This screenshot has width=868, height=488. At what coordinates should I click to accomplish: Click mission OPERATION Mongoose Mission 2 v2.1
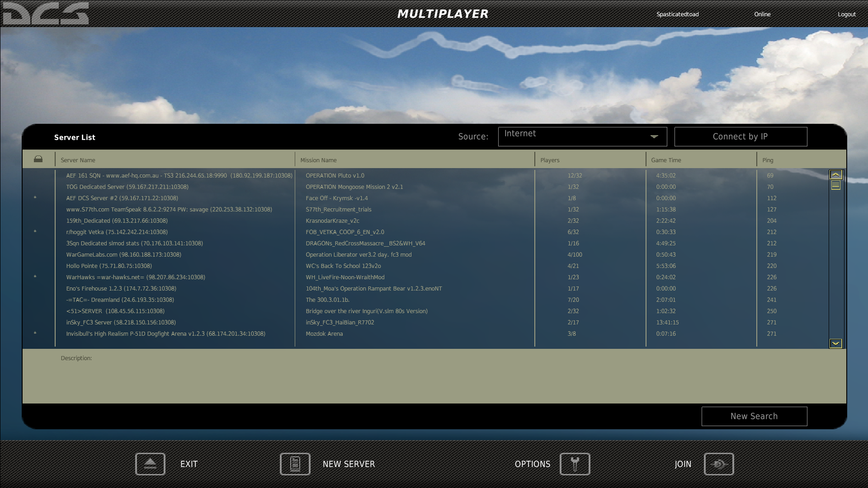354,187
